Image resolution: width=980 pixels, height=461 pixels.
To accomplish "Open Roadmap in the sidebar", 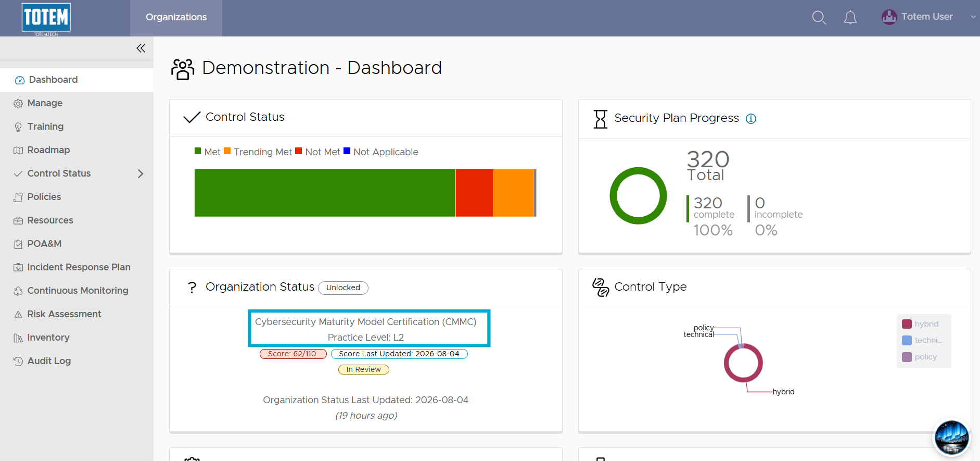I will tap(77, 150).
